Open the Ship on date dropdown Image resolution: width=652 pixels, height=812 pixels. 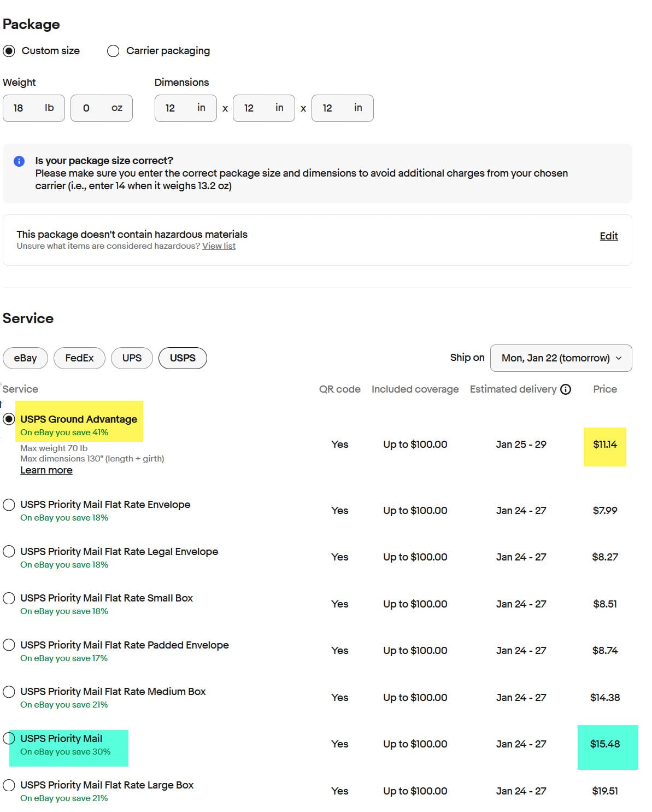561,358
